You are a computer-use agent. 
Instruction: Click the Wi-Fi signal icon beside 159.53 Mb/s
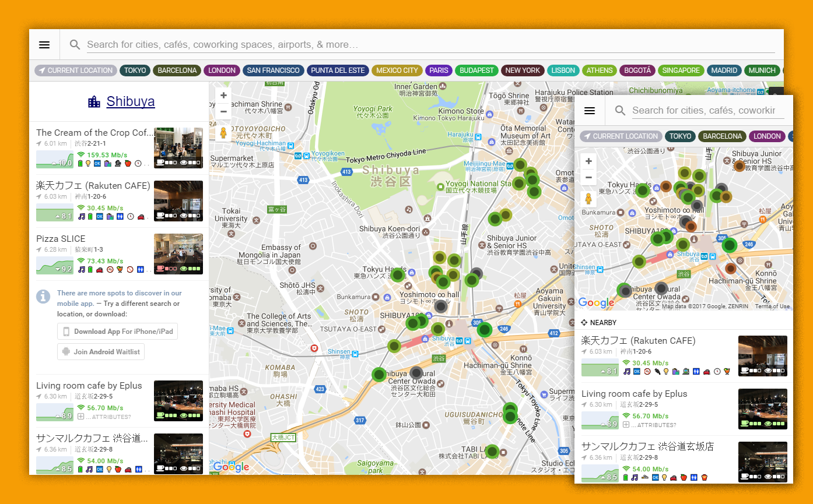[x=80, y=155]
